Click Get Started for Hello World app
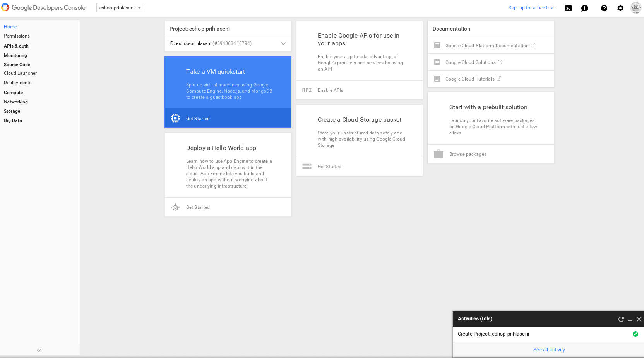644x358 pixels. pyautogui.click(x=198, y=207)
